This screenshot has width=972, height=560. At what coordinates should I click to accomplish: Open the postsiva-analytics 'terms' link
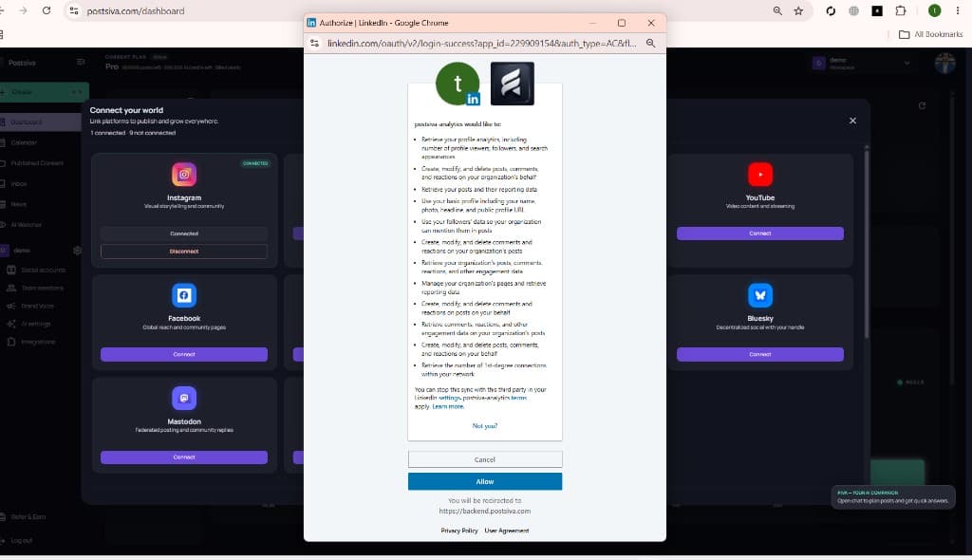(x=518, y=398)
